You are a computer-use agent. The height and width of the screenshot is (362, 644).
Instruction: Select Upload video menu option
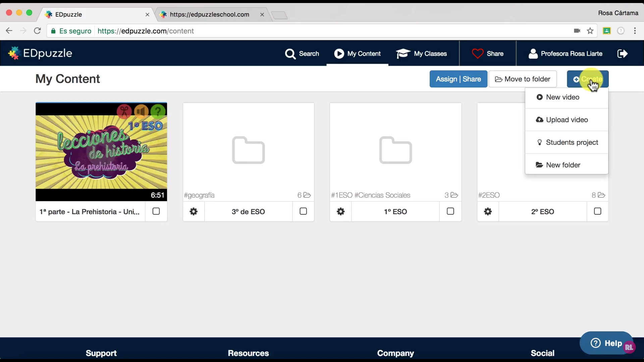[567, 120]
